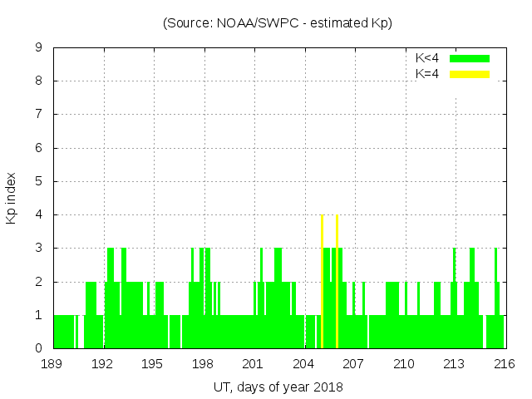
Task: Click x-axis tick label 198
Action: point(204,364)
